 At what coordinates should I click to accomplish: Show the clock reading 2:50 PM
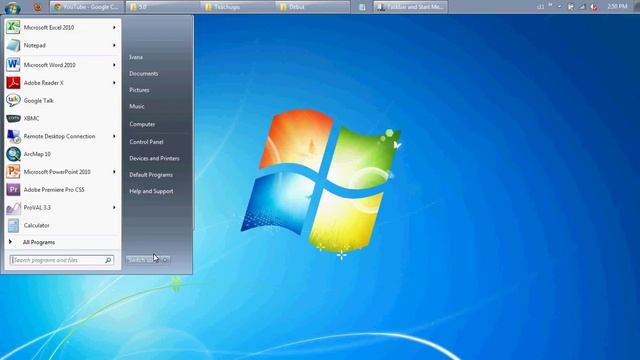point(617,7)
